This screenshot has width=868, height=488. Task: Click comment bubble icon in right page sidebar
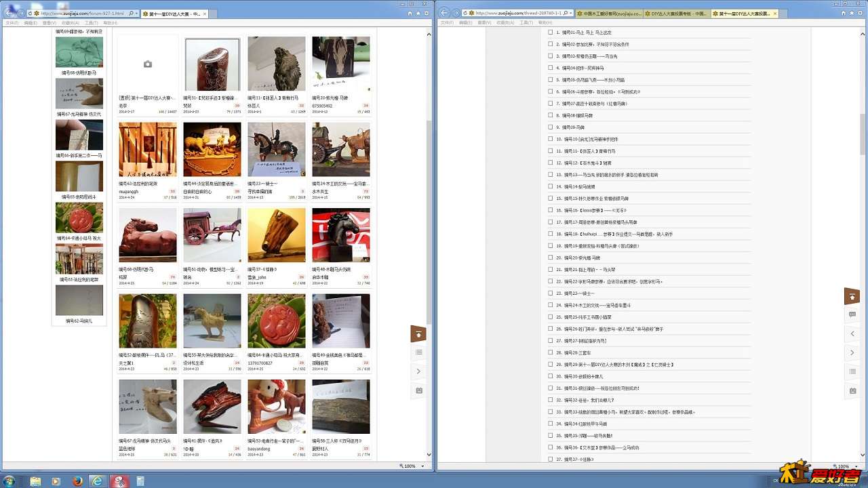tap(852, 314)
